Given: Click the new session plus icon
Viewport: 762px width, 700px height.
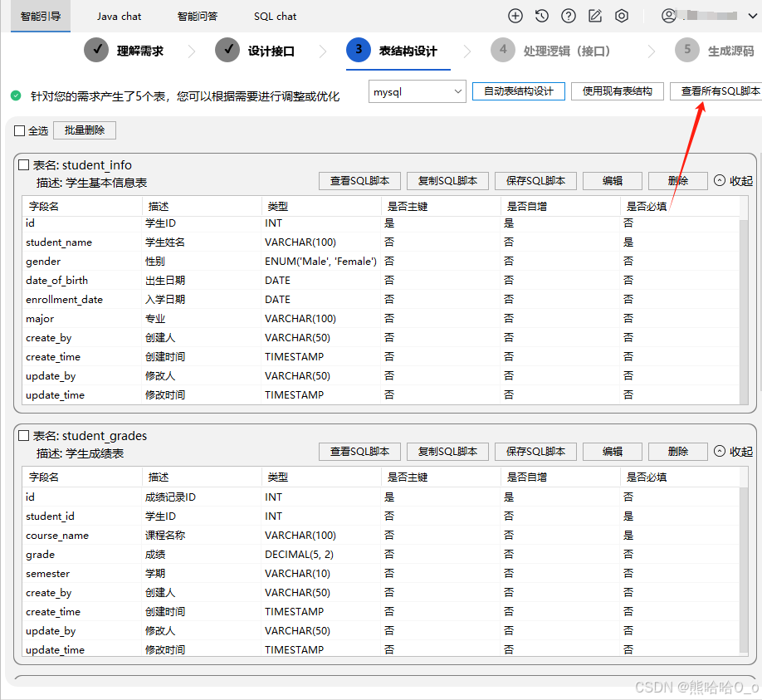Looking at the screenshot, I should tap(515, 16).
